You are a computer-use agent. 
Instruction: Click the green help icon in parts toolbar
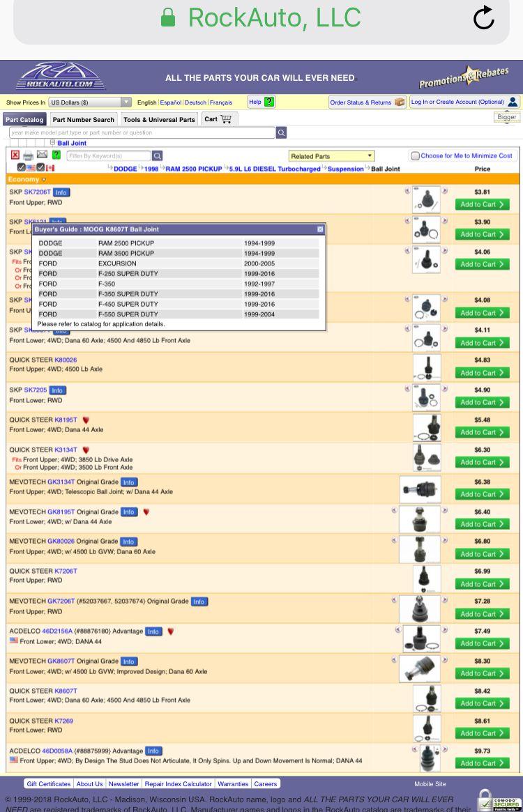[x=56, y=155]
